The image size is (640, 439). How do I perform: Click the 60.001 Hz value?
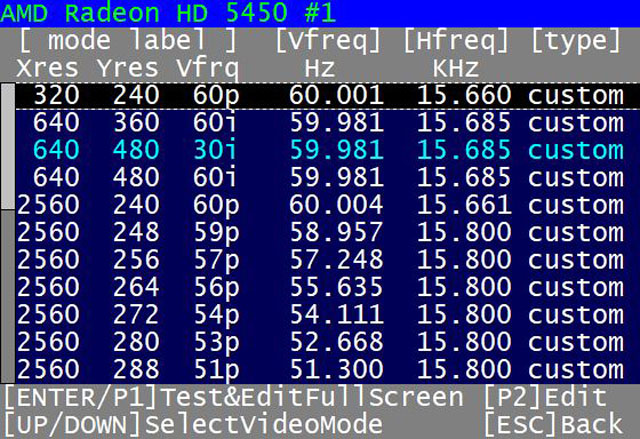(336, 95)
